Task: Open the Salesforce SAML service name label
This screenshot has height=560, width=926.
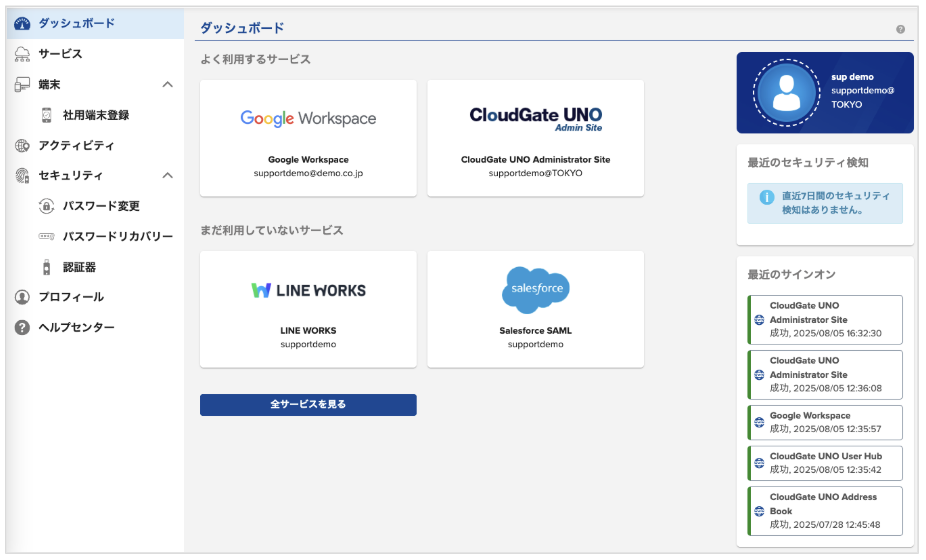Action: click(536, 331)
